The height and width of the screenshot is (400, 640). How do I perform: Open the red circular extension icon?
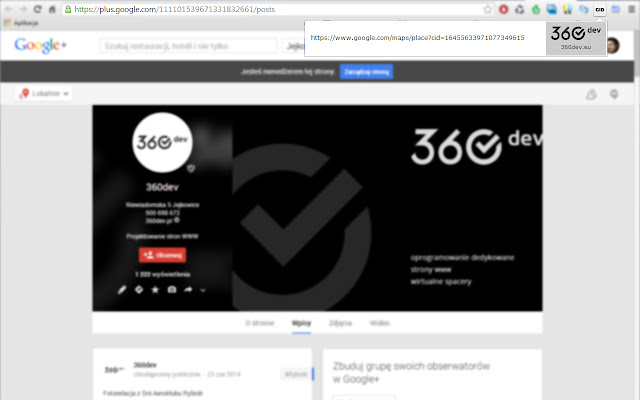pos(504,9)
